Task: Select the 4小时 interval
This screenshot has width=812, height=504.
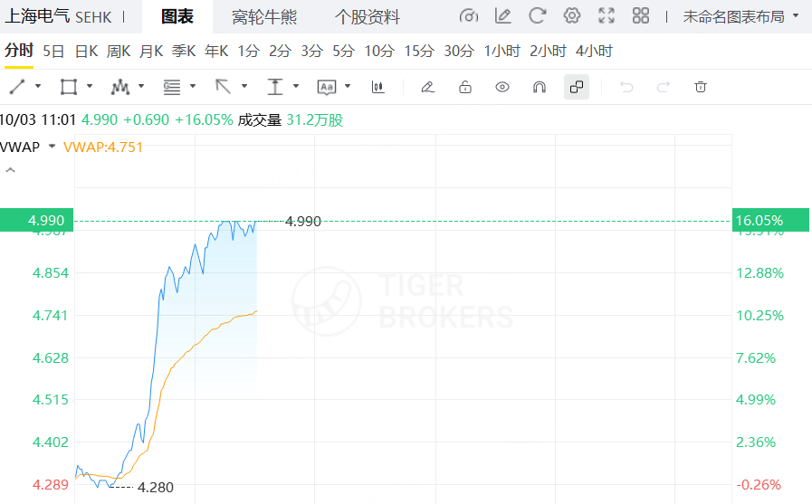Action: click(594, 52)
